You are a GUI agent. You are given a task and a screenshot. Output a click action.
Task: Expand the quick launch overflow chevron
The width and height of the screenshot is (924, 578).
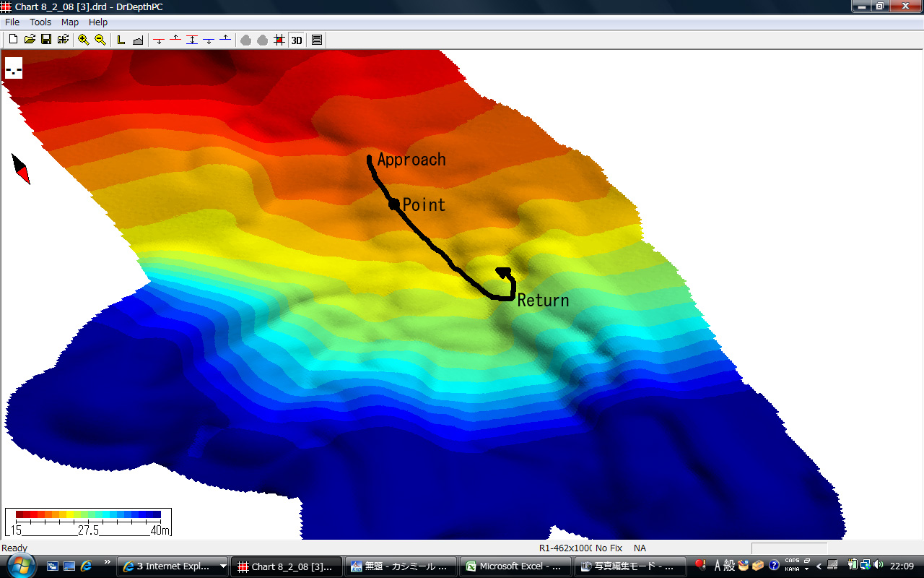point(108,561)
